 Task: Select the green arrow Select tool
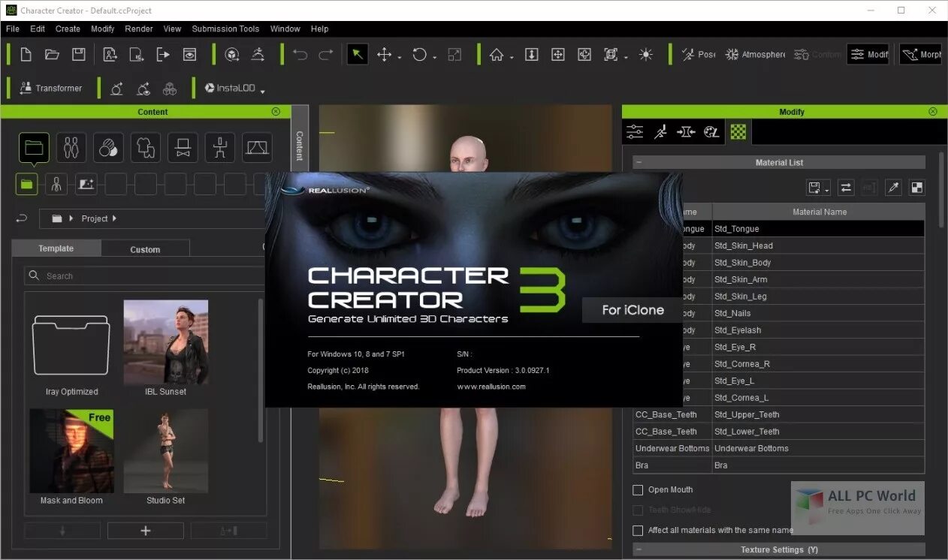point(358,54)
